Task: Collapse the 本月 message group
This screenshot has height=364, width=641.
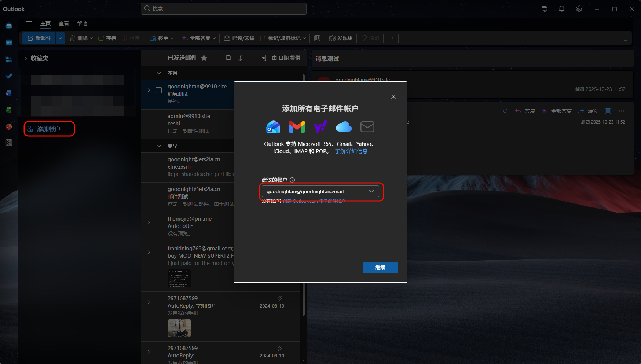Action: (159, 73)
